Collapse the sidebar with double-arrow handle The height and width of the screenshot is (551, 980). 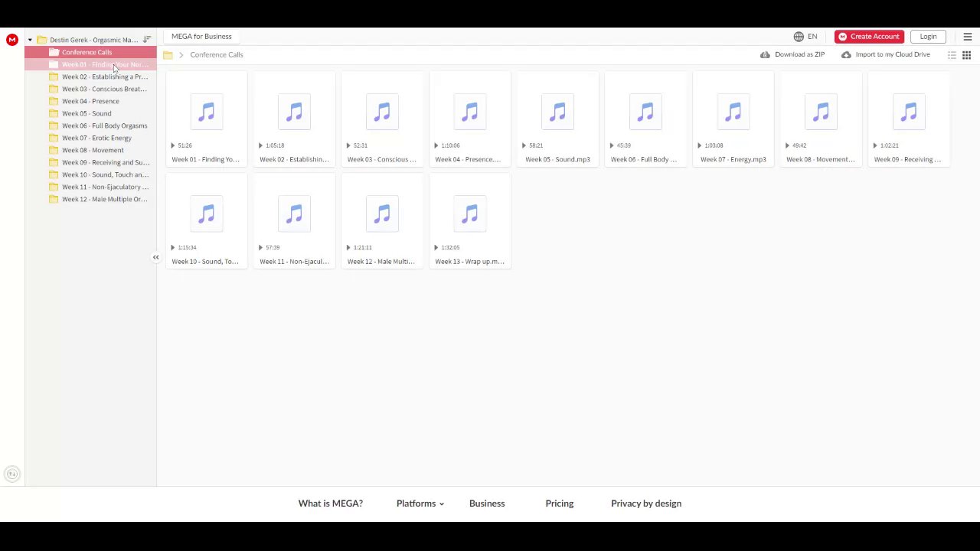155,257
